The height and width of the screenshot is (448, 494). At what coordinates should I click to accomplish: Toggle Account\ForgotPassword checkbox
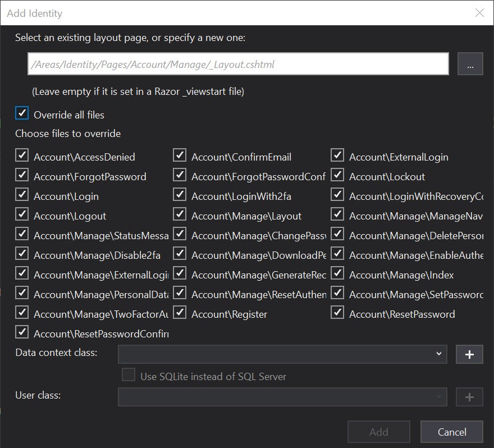pos(22,175)
